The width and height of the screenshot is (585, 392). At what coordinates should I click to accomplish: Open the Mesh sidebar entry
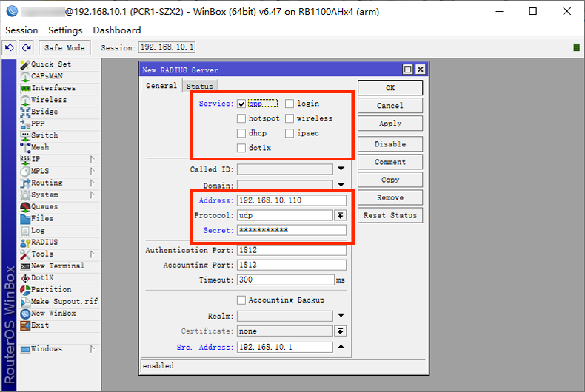coord(60,147)
